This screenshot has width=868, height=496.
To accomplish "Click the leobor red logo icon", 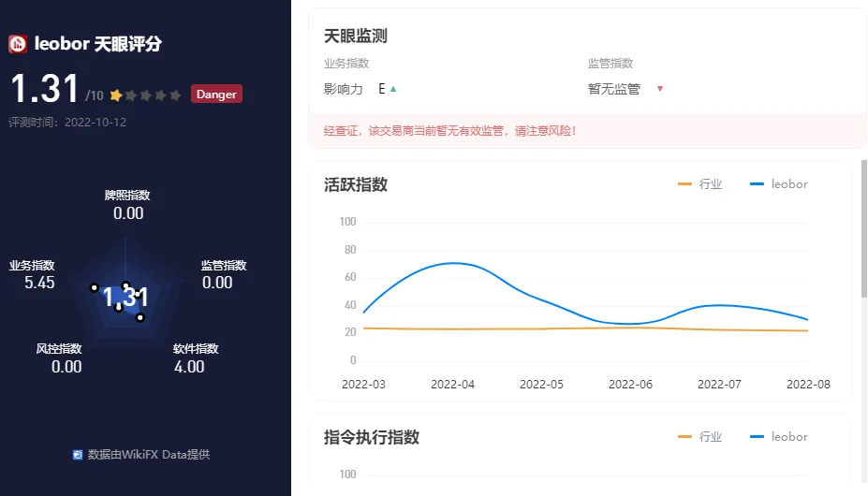I will pos(18,44).
